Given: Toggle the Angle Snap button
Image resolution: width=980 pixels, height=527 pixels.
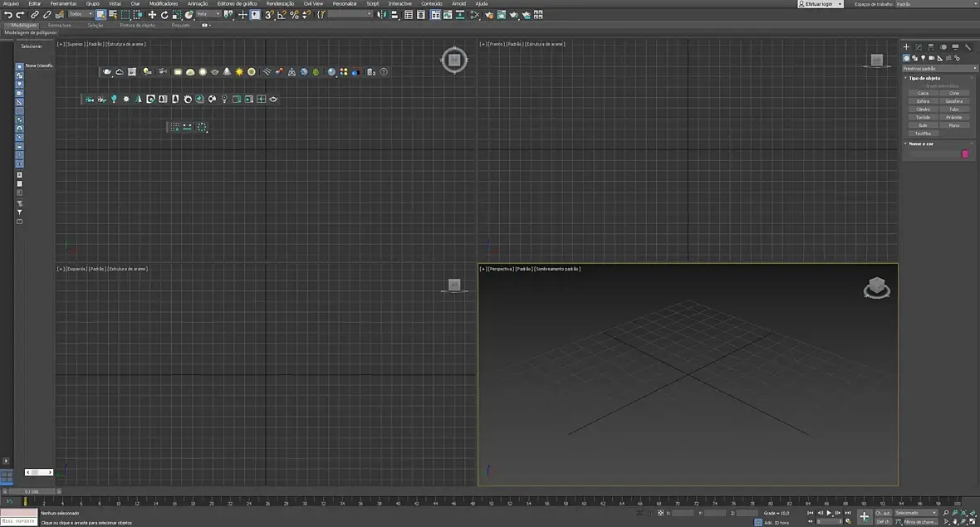Looking at the screenshot, I should (x=282, y=15).
